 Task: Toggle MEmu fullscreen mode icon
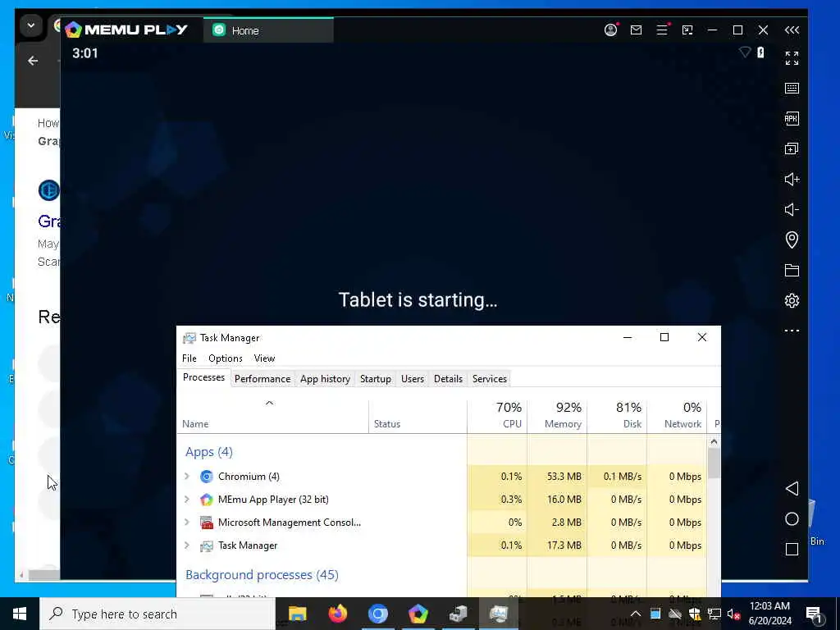[792, 58]
